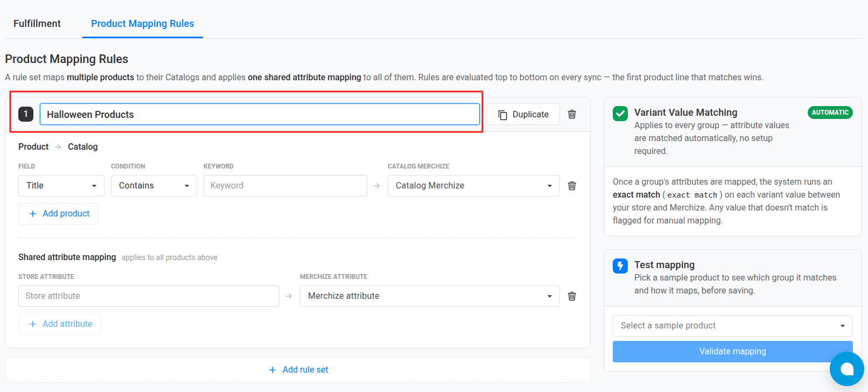This screenshot has height=392, width=868.
Task: Click the Add attribute button
Action: click(60, 324)
